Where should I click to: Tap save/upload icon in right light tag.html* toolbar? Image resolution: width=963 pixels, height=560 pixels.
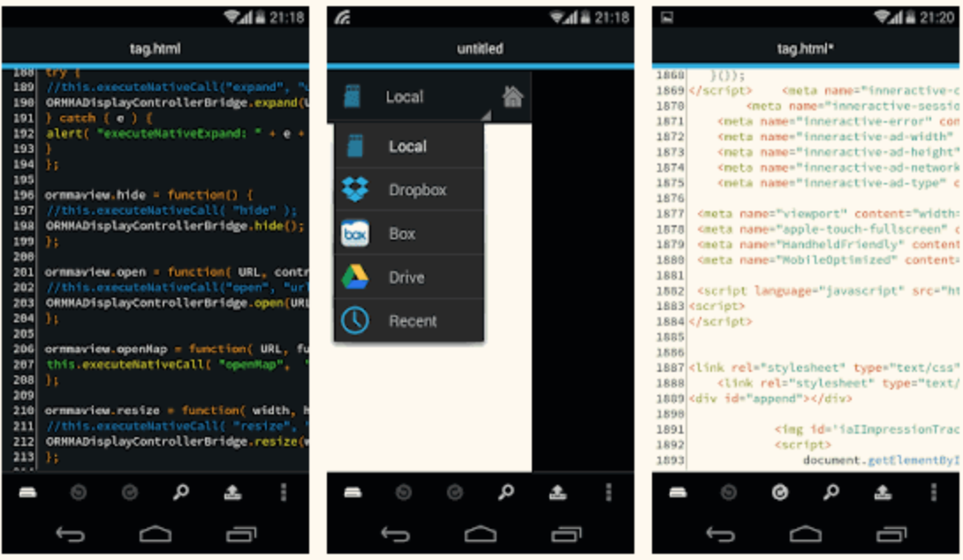click(x=883, y=493)
